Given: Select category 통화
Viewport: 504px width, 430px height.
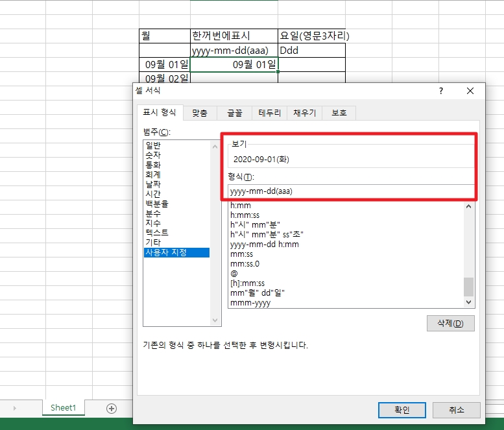Looking at the screenshot, I should pos(177,165).
